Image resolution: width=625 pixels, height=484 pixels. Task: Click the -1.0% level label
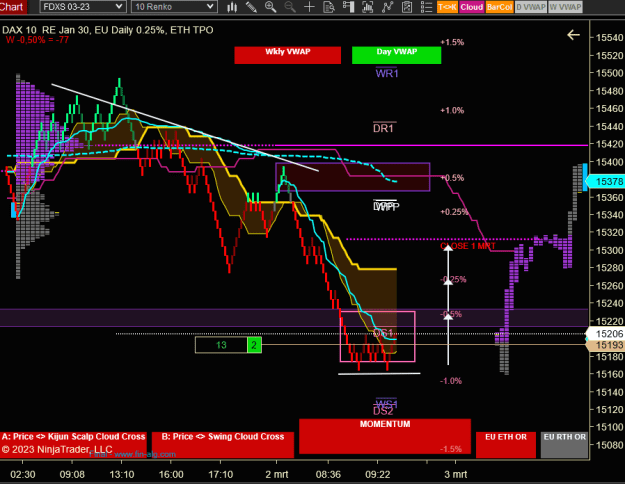click(x=451, y=381)
